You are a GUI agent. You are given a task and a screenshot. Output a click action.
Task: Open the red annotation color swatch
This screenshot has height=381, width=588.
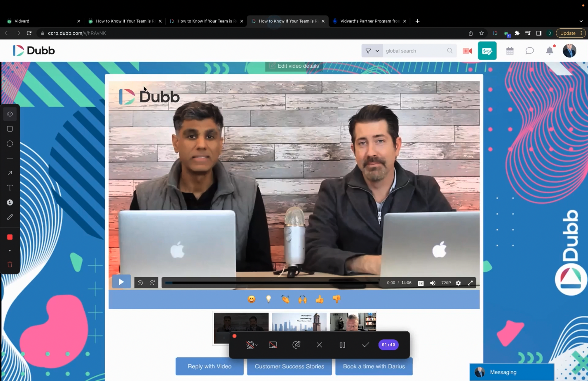10,237
